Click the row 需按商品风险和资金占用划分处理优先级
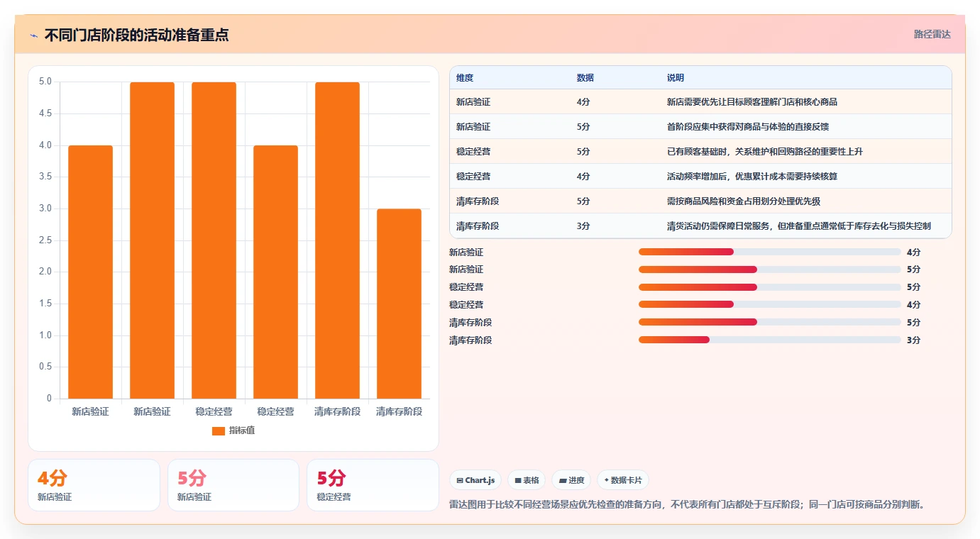The image size is (980, 539). tap(700, 201)
